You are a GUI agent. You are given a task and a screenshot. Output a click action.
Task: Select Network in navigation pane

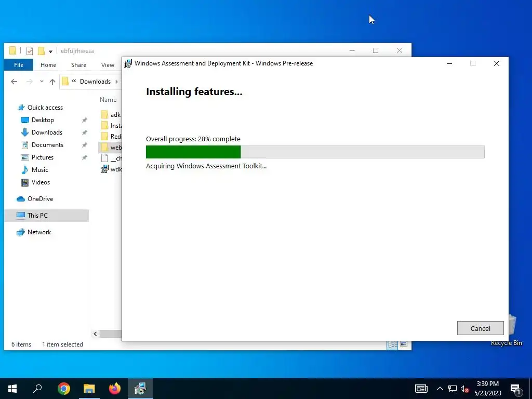39,232
